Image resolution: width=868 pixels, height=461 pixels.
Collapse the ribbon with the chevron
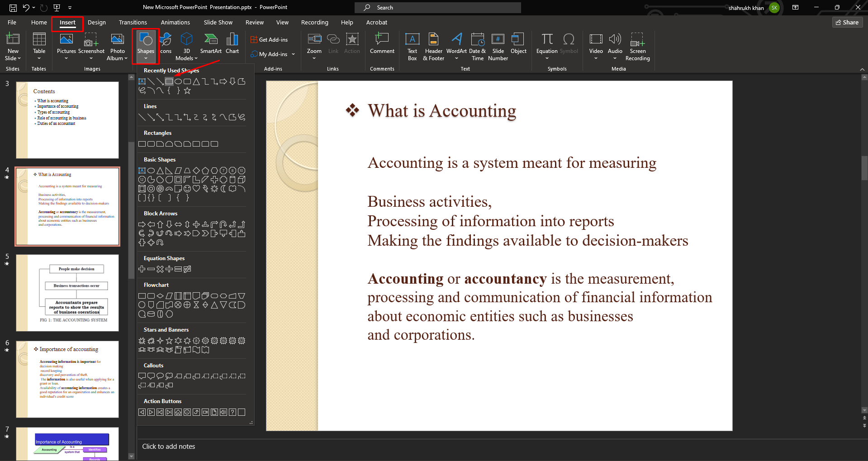pos(862,69)
